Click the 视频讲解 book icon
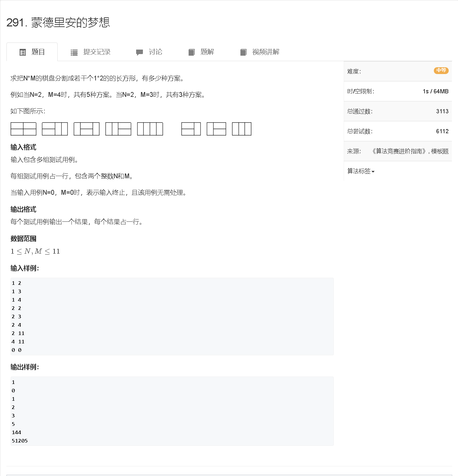This screenshot has width=458, height=476. pos(243,52)
